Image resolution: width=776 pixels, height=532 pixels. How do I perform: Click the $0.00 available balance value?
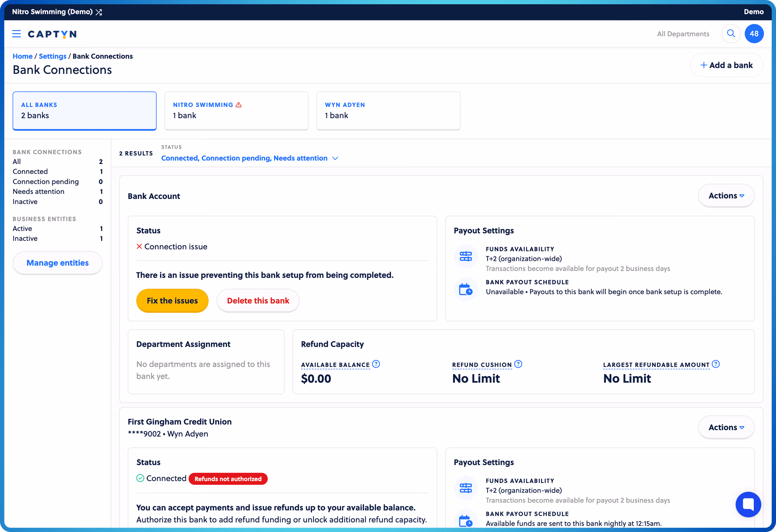pyautogui.click(x=316, y=379)
